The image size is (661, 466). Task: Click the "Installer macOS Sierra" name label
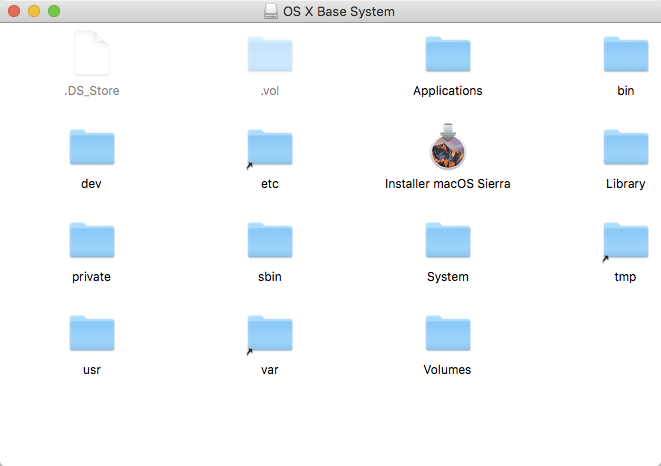pos(448,184)
